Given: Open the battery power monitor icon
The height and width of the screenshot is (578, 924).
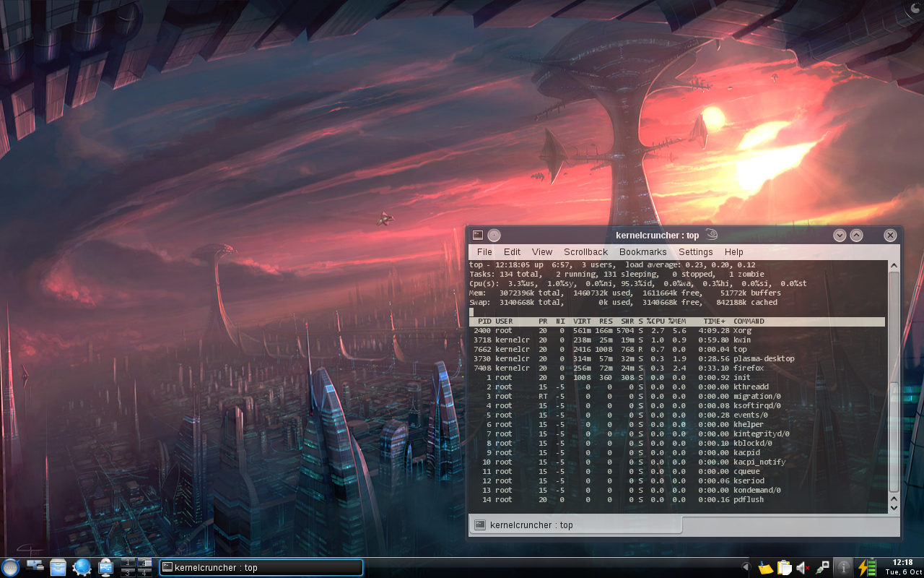Looking at the screenshot, I should (x=866, y=567).
